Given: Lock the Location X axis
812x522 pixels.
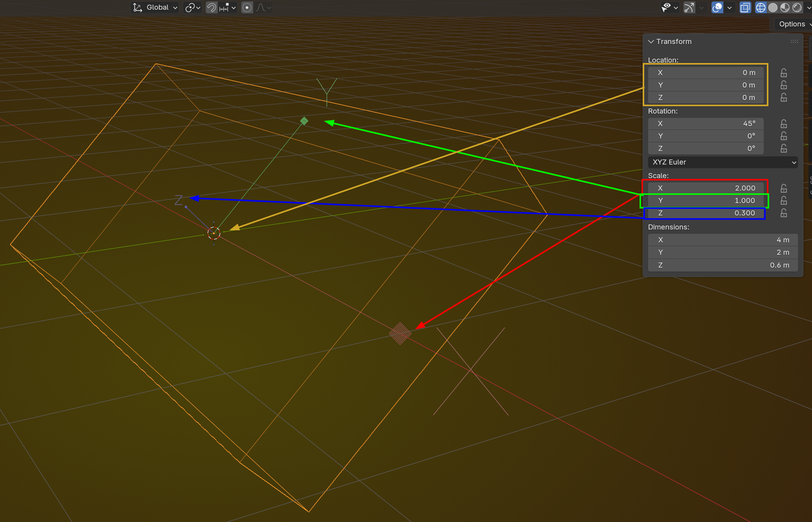Looking at the screenshot, I should point(784,72).
